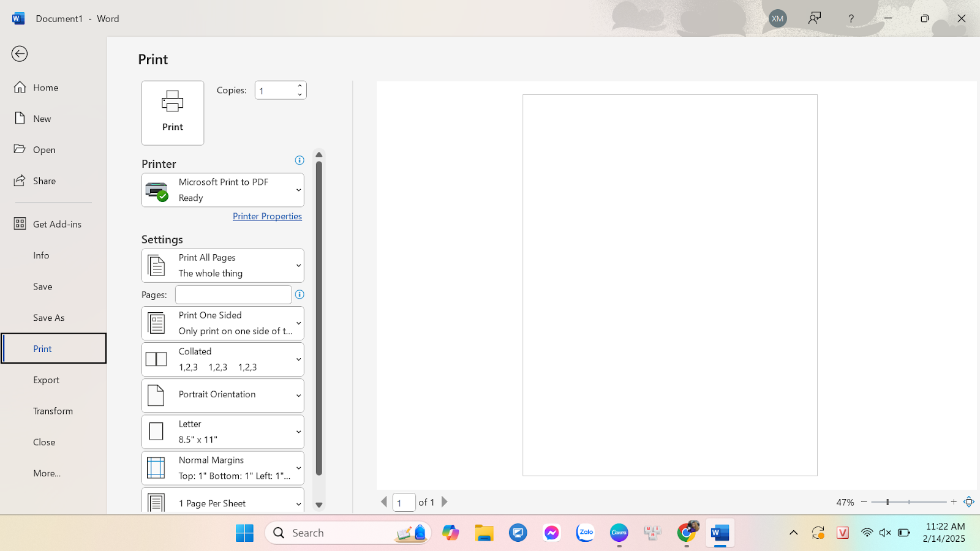
Task: Zoom in with the plus button
Action: click(954, 502)
